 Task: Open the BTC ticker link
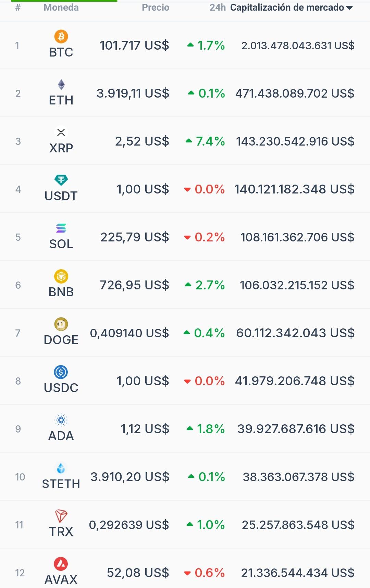(x=61, y=52)
